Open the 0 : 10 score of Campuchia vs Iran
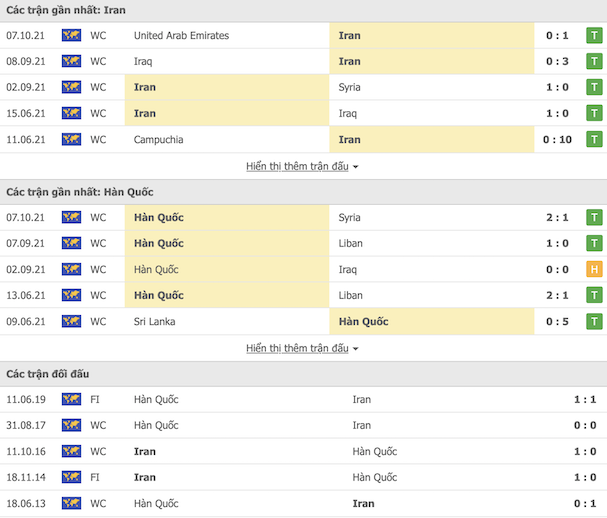Viewport: 607px width, 518px height. tap(557, 139)
